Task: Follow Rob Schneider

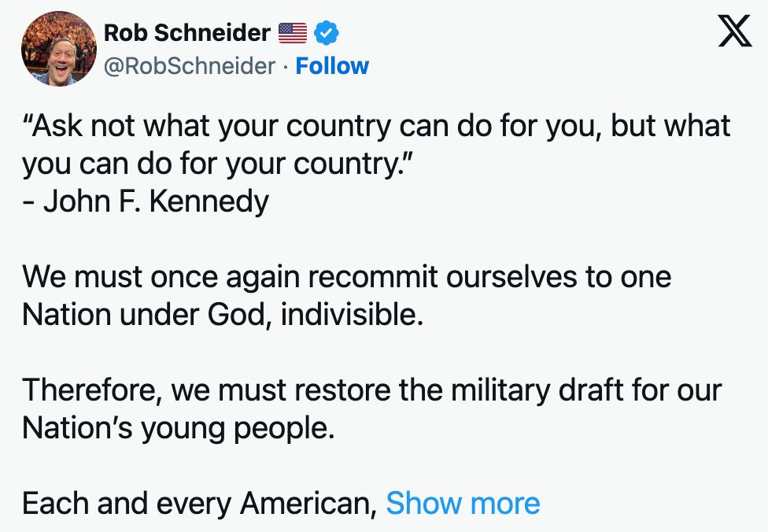Action: pyautogui.click(x=332, y=66)
